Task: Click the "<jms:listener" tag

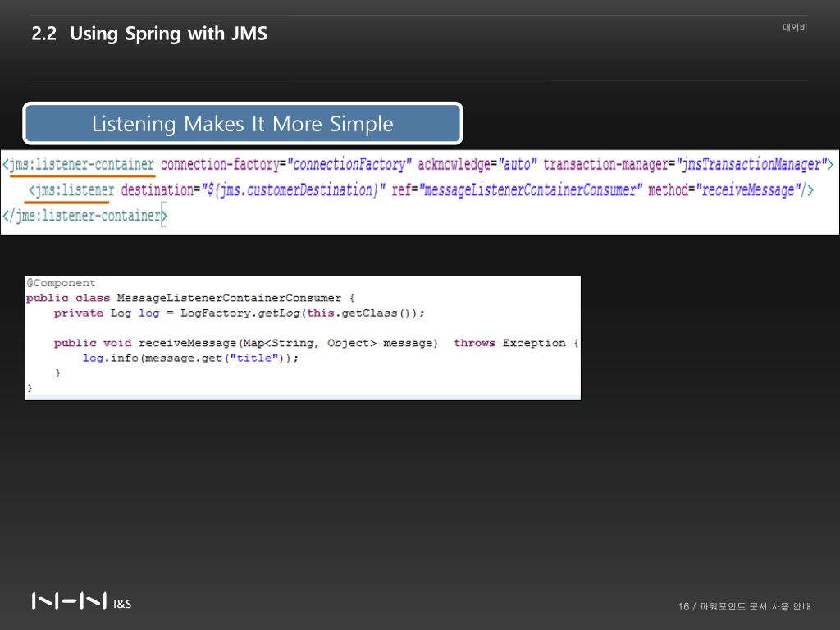Action: pyautogui.click(x=72, y=190)
